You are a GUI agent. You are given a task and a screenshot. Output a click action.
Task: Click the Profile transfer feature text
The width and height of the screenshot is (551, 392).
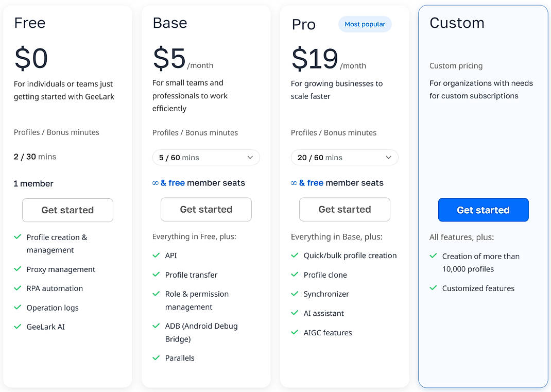click(x=191, y=275)
